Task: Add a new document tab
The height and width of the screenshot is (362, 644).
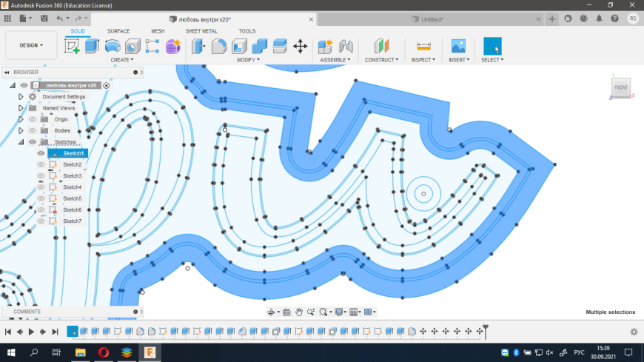Action: 552,19
